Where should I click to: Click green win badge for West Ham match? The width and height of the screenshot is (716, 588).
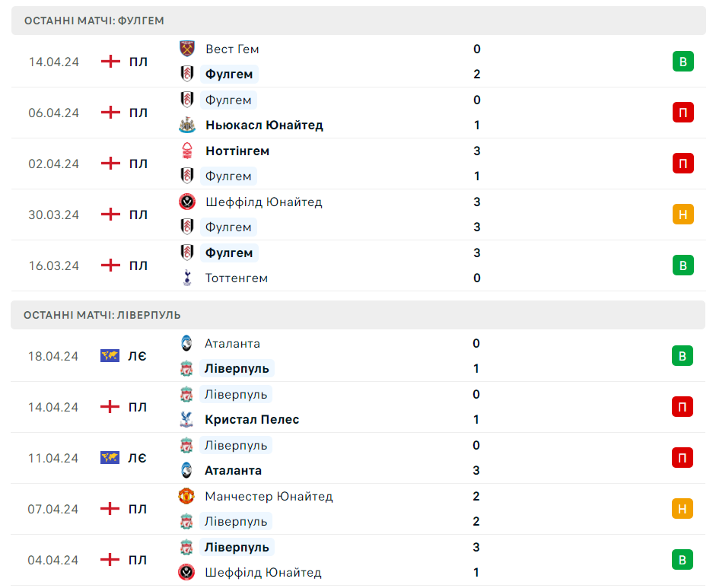[x=683, y=62]
